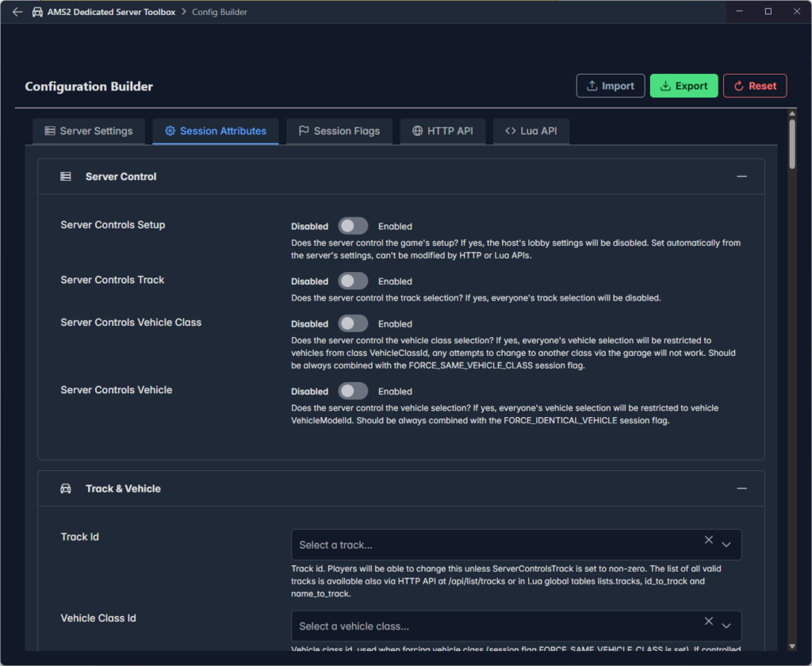Click the Server Control section list icon
The width and height of the screenshot is (812, 666).
click(x=66, y=177)
